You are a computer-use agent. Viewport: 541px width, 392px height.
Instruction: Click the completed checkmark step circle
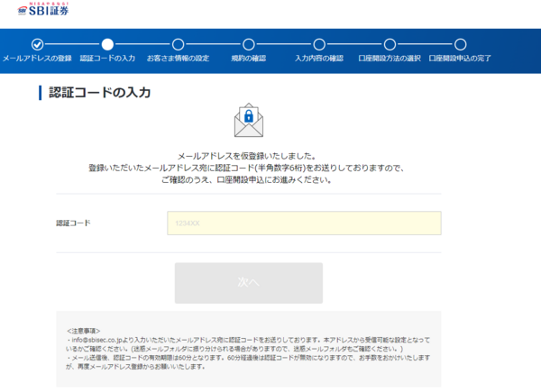pos(37,44)
